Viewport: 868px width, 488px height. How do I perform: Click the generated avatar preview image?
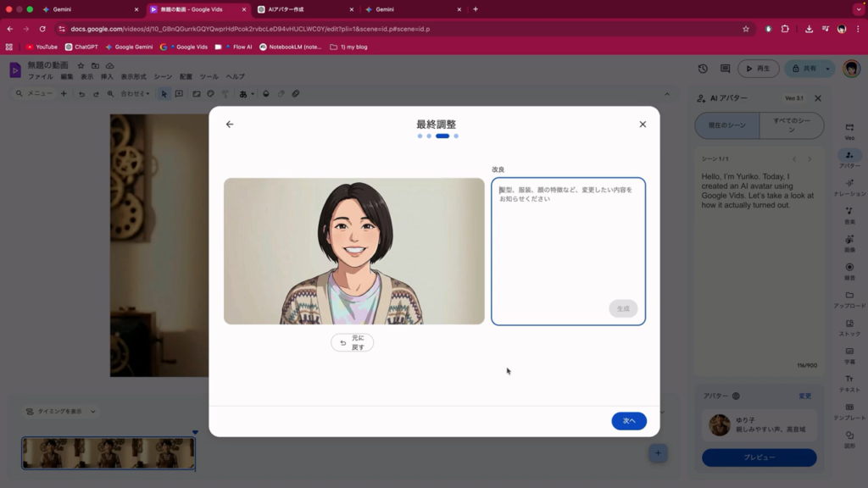(353, 251)
